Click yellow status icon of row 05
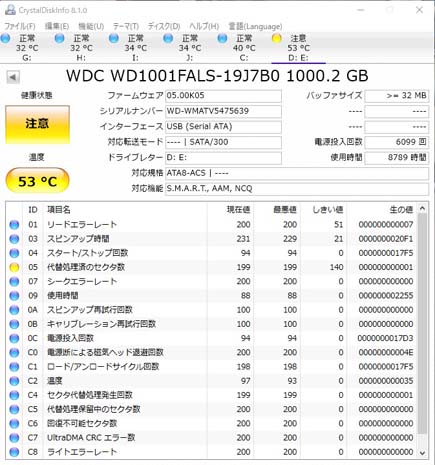 (14, 267)
